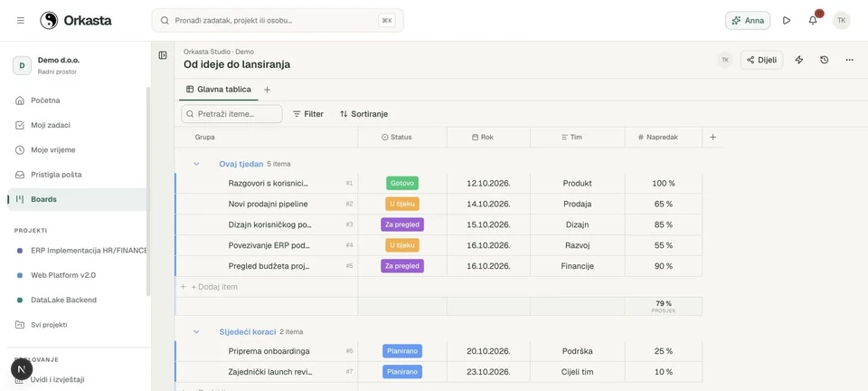Image resolution: width=868 pixels, height=391 pixels.
Task: Open Uvidi i izvještaji in sidebar
Action: tap(77, 379)
